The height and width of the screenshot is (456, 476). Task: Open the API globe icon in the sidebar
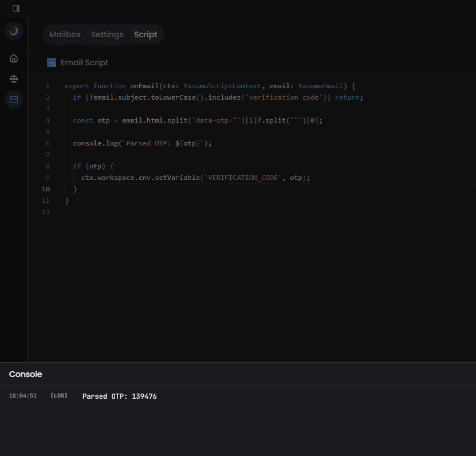[x=13, y=78]
